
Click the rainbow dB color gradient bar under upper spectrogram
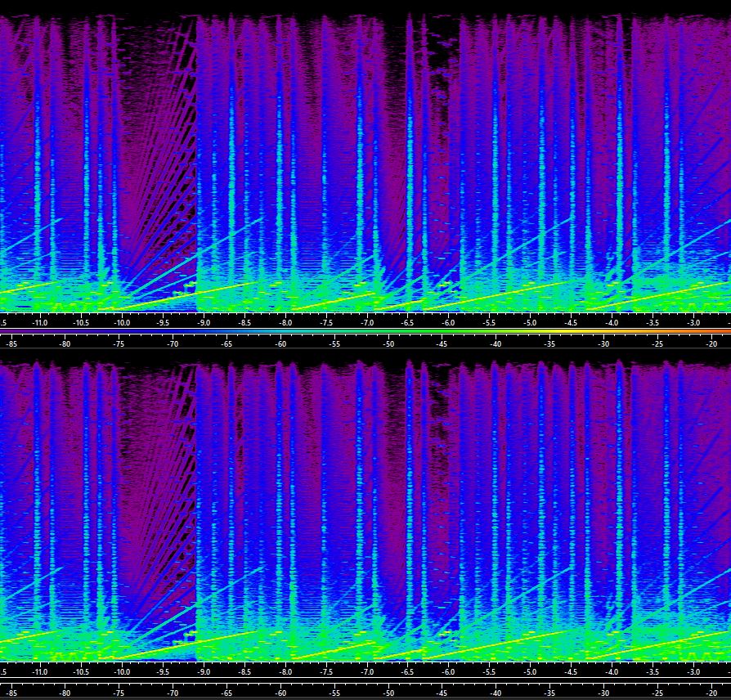point(365,331)
